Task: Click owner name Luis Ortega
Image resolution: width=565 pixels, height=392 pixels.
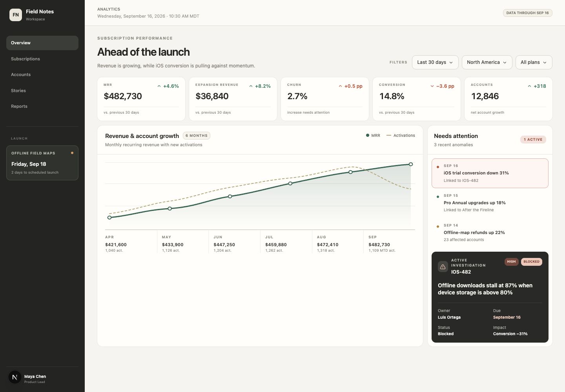Action: point(449,318)
